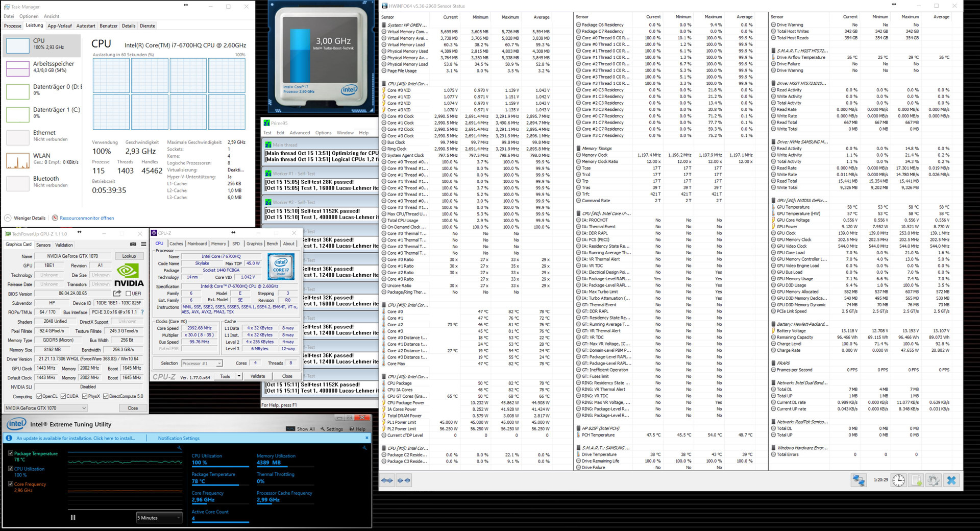
Task: Select Ethernet in Task Manager sidebar
Action: coord(41,136)
